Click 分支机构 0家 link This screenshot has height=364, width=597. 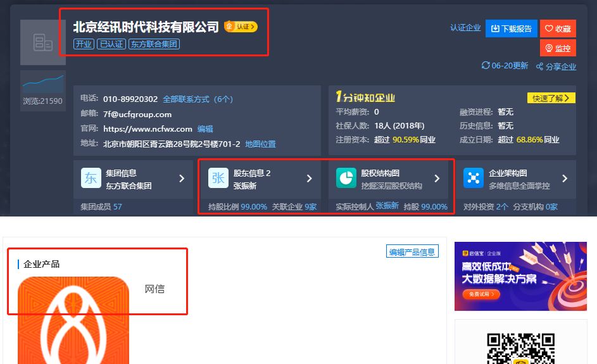coord(536,207)
